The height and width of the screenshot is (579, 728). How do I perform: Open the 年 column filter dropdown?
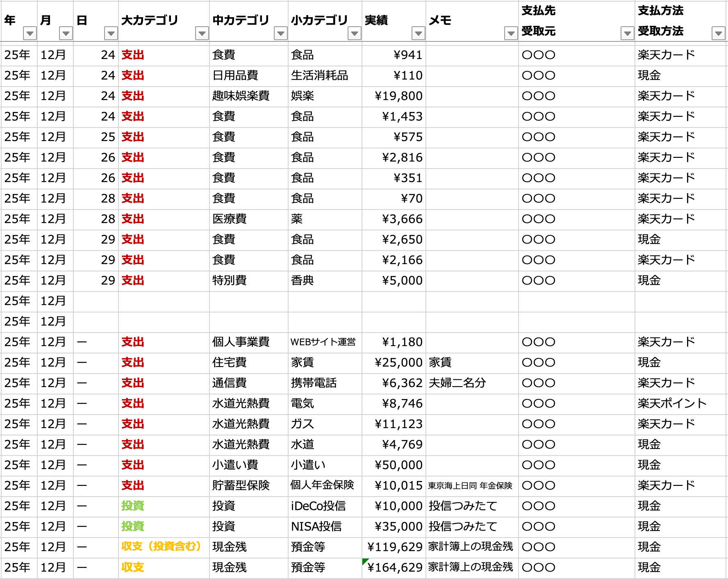click(x=30, y=33)
